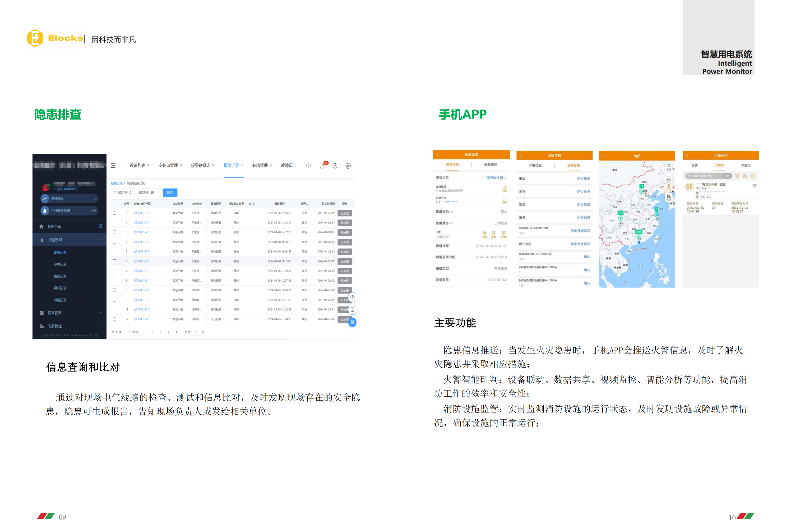Click the home icon in top bar
This screenshot has height=532, width=791.
[x=308, y=166]
